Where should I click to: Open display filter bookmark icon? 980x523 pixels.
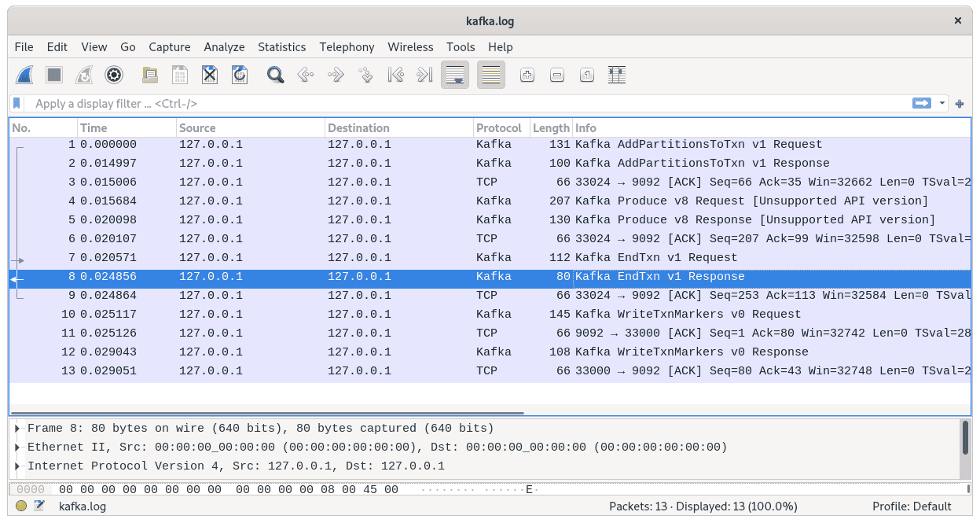click(x=17, y=103)
